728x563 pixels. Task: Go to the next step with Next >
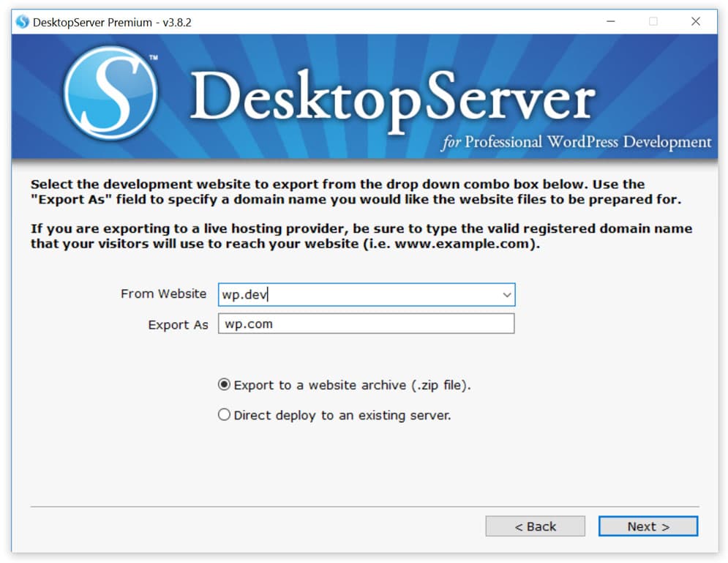coord(648,526)
